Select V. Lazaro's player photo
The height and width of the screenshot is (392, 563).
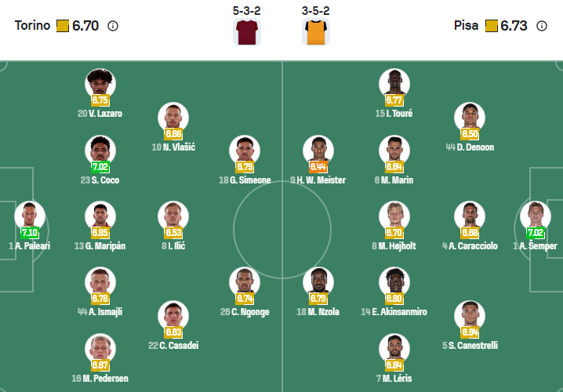100,83
